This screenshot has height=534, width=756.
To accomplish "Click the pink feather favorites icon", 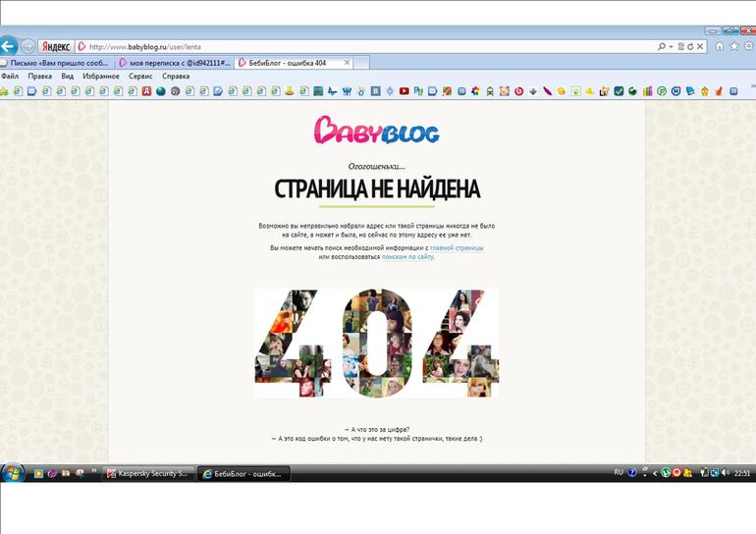I will click(547, 91).
